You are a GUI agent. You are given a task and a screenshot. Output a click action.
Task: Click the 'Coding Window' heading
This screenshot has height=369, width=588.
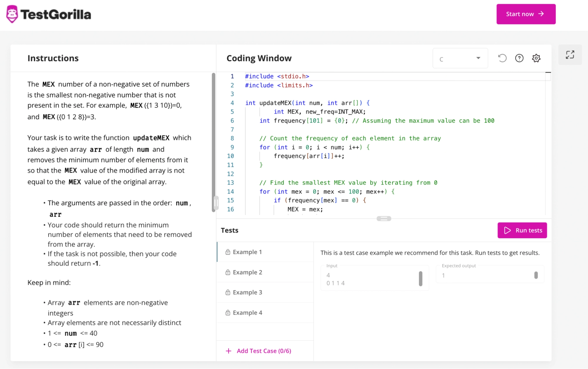coord(259,58)
